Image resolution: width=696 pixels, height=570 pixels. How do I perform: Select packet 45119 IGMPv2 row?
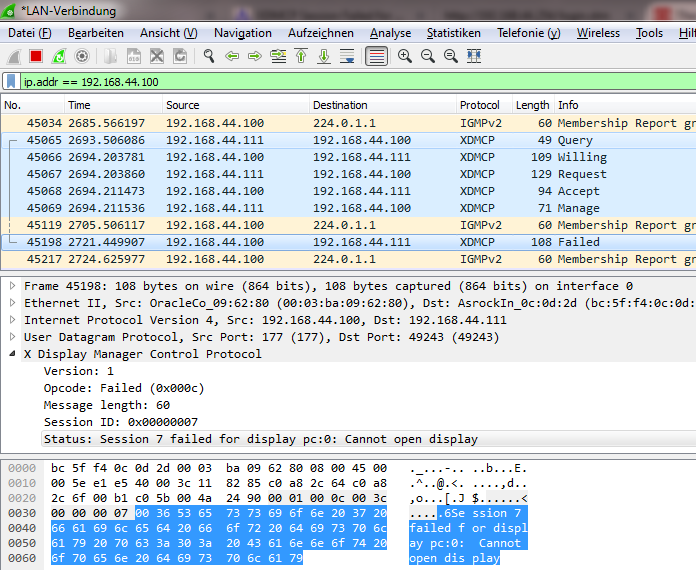coord(349,225)
